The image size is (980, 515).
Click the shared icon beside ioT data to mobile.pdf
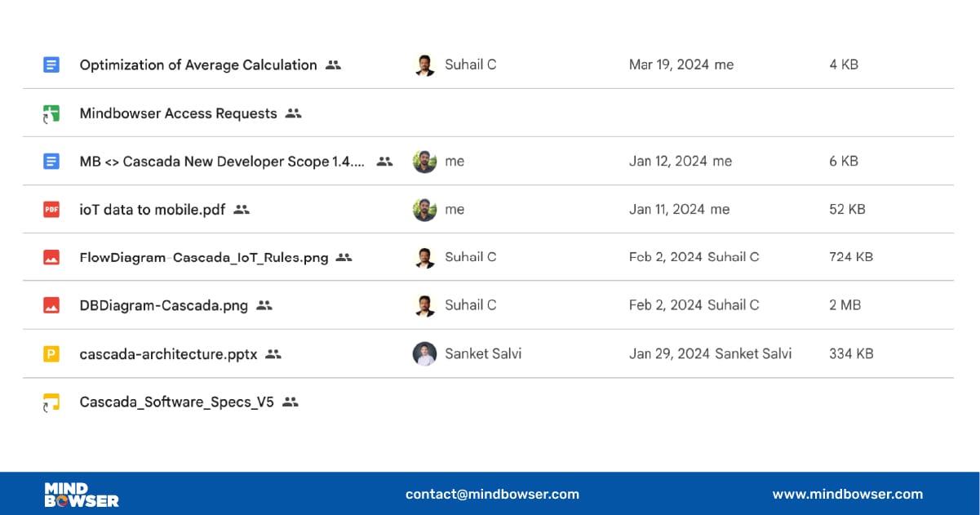241,210
